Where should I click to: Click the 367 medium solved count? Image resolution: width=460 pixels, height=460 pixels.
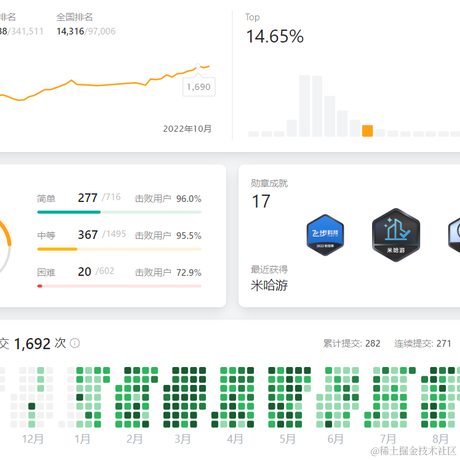88,235
